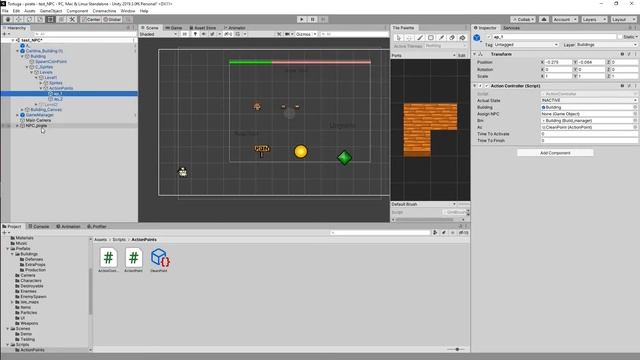Open the cloud services icon
Image resolution: width=640 pixels, height=360 pixels.
pos(544,19)
